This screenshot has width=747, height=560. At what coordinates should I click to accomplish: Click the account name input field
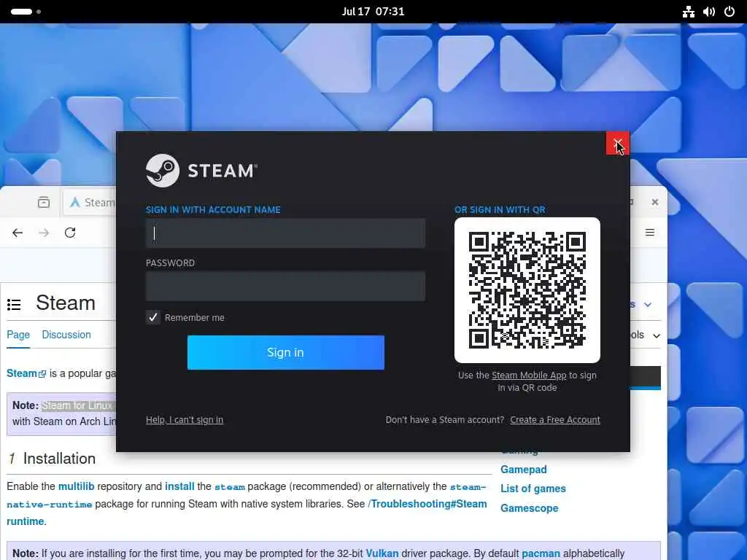(285, 233)
